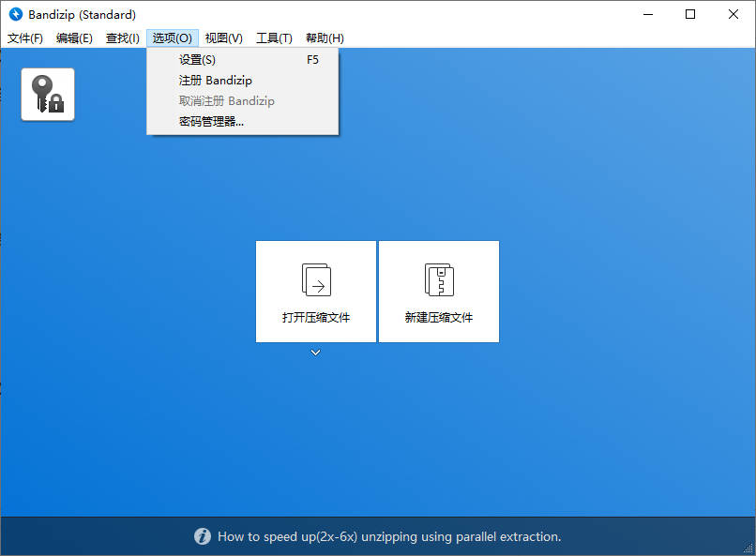This screenshot has width=756, height=556.
Task: Open the 帮助(H) menu
Action: coord(325,38)
